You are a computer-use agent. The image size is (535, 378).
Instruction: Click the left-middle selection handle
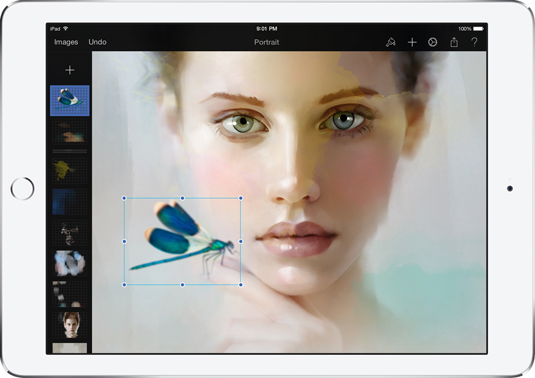pos(124,241)
